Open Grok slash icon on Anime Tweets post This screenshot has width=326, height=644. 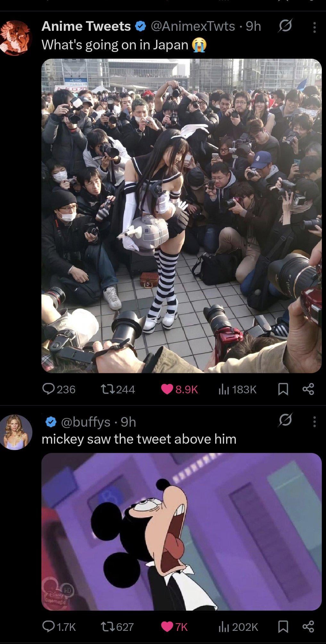click(285, 26)
